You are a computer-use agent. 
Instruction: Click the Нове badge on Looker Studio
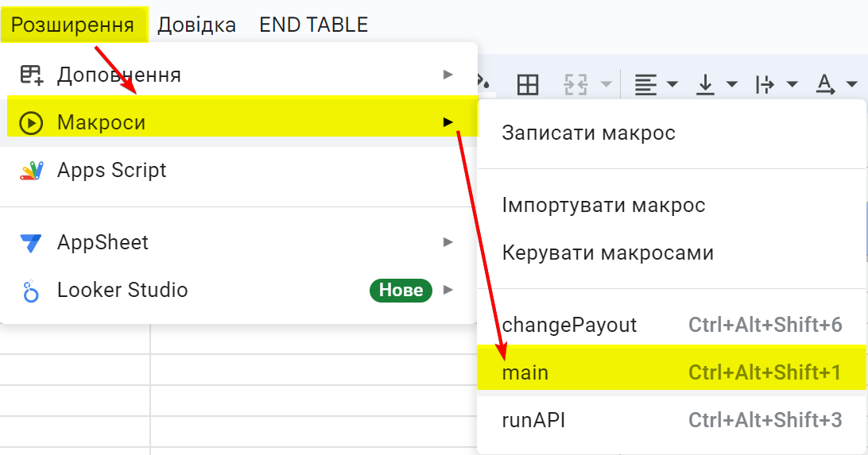[x=401, y=291]
